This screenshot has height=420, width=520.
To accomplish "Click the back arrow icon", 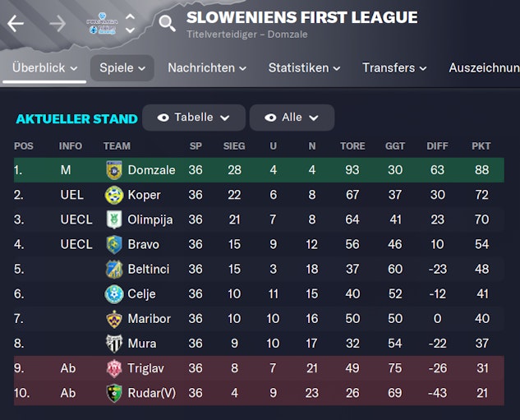I will (16, 24).
